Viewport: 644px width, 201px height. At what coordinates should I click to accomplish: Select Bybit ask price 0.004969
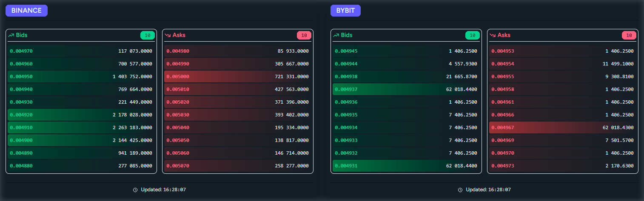[x=503, y=140]
